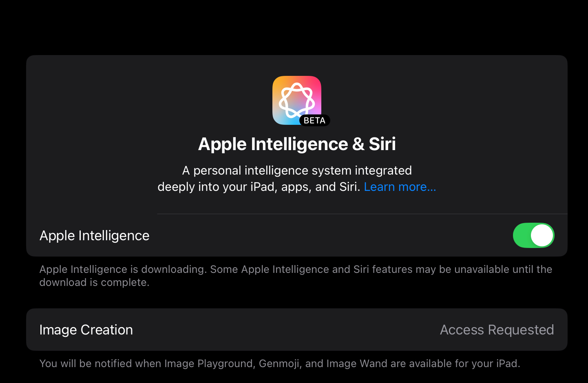588x383 pixels.
Task: Click the knot symbol inside the app icon
Action: pyautogui.click(x=297, y=100)
